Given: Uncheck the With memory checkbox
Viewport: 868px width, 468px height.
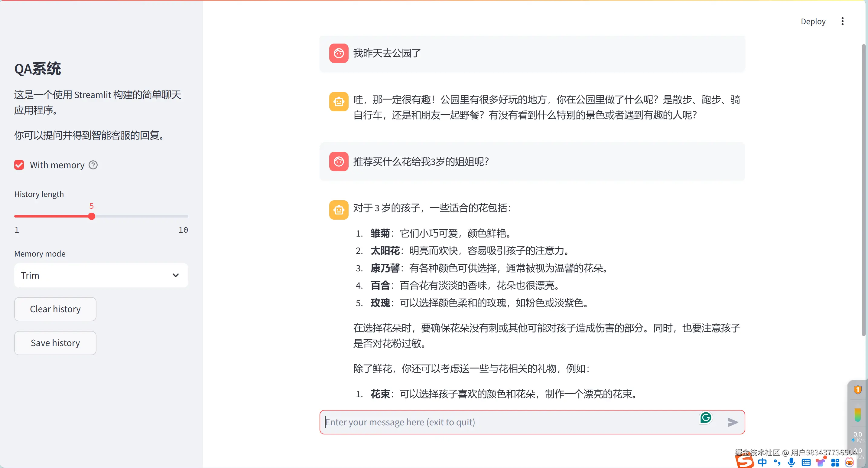Looking at the screenshot, I should tap(19, 165).
